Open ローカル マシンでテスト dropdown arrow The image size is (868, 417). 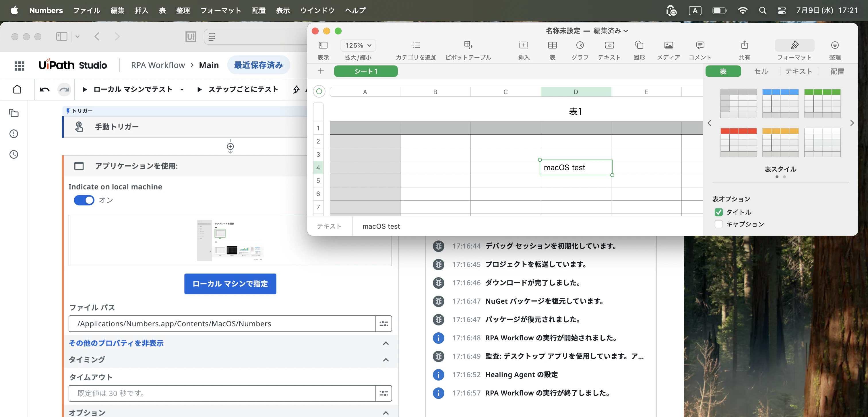(x=182, y=89)
